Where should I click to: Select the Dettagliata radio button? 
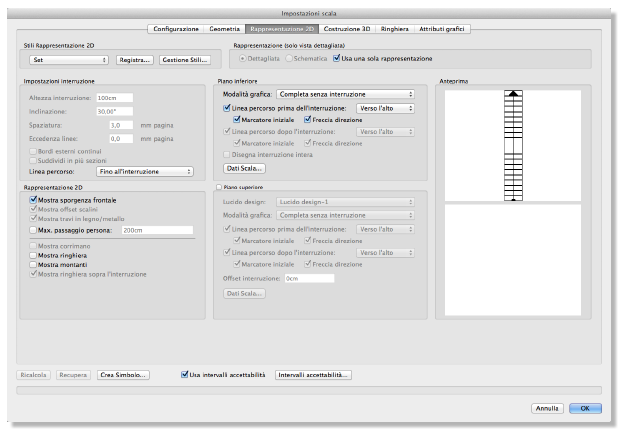point(242,58)
